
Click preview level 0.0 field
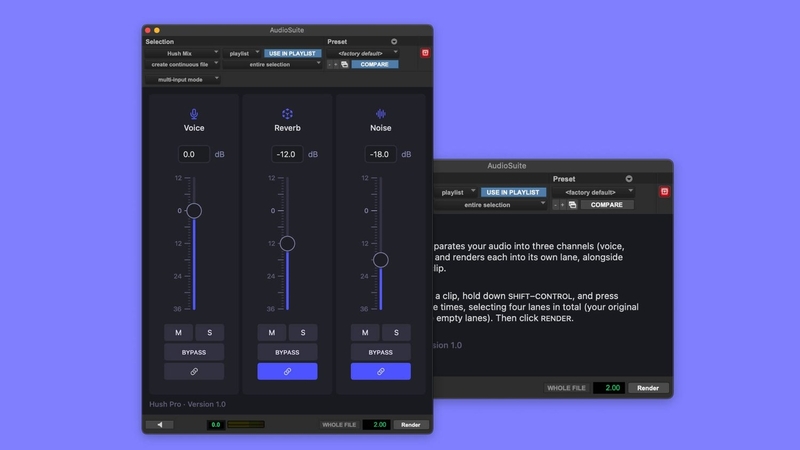pos(215,424)
